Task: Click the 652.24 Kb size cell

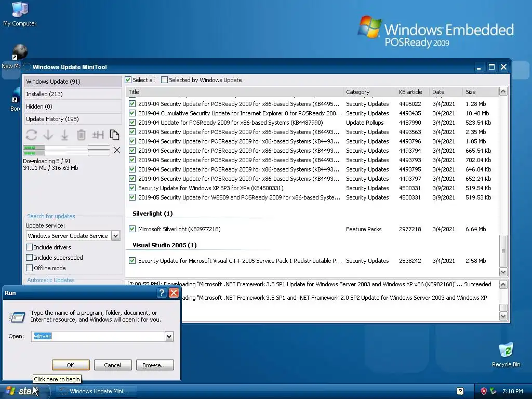Action: pyautogui.click(x=478, y=179)
